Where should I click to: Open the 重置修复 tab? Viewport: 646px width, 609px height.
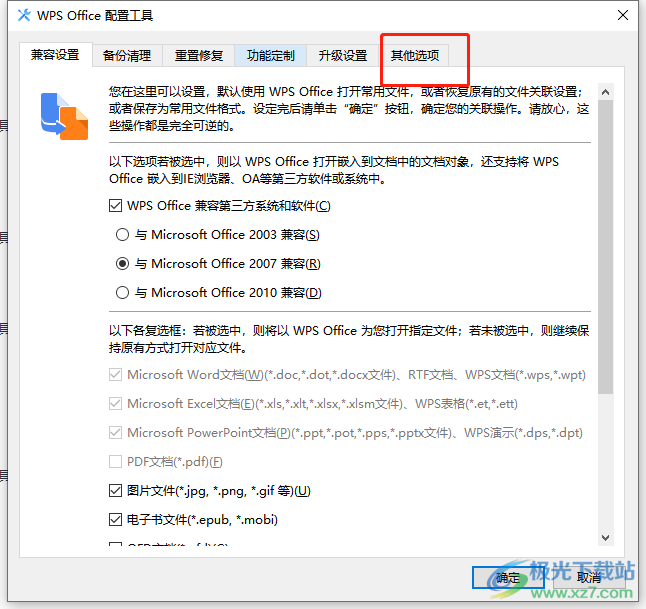coord(199,56)
